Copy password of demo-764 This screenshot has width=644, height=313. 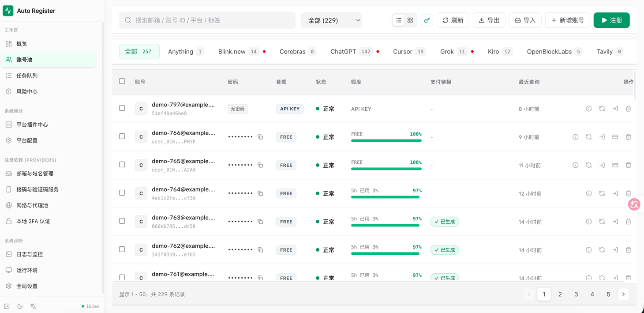click(260, 193)
